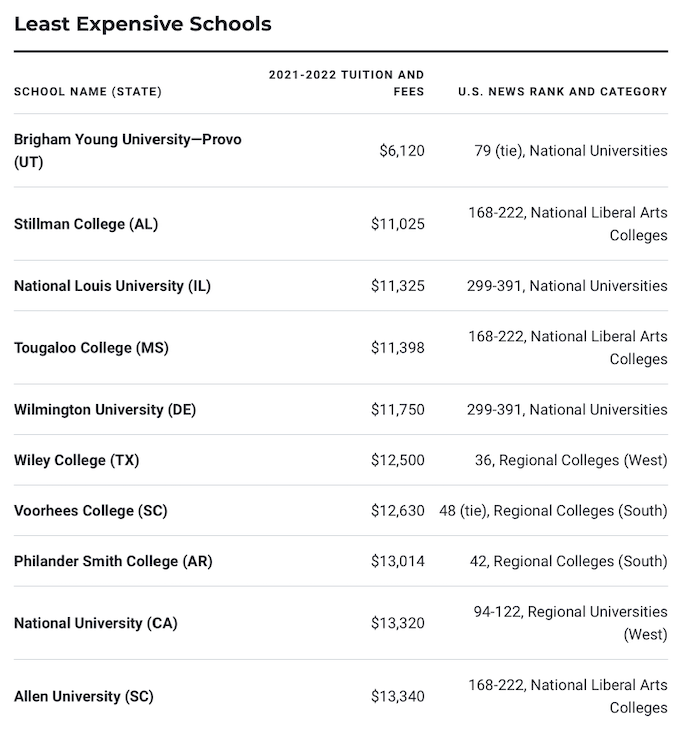This screenshot has width=692, height=730.
Task: Click the Least Expensive Schools heading
Action: [142, 24]
